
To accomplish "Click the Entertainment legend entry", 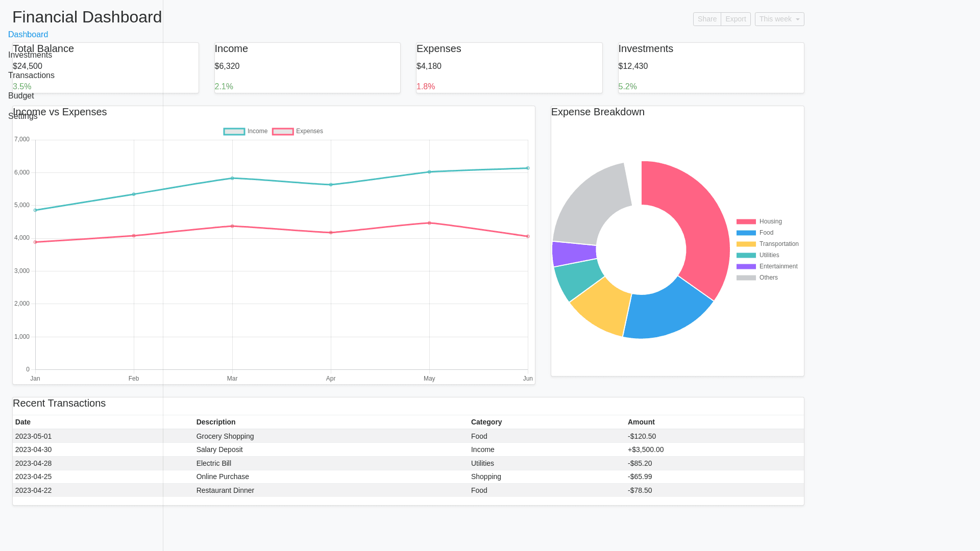I will point(767,266).
